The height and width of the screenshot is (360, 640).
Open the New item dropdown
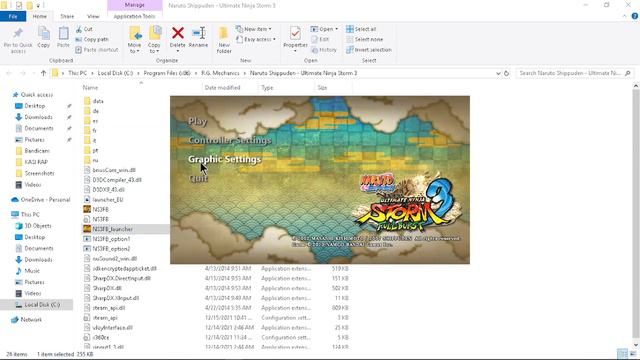pyautogui.click(x=253, y=29)
